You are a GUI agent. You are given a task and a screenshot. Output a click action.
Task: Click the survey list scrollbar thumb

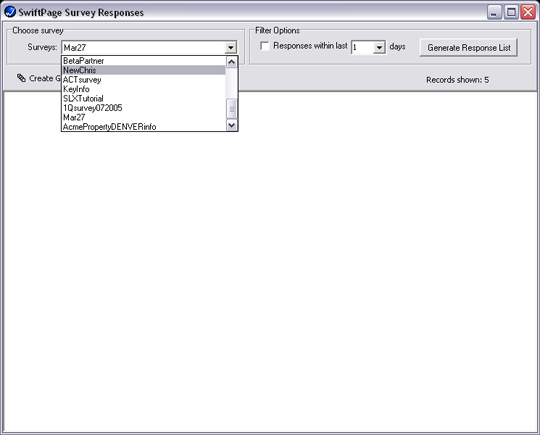(x=232, y=108)
